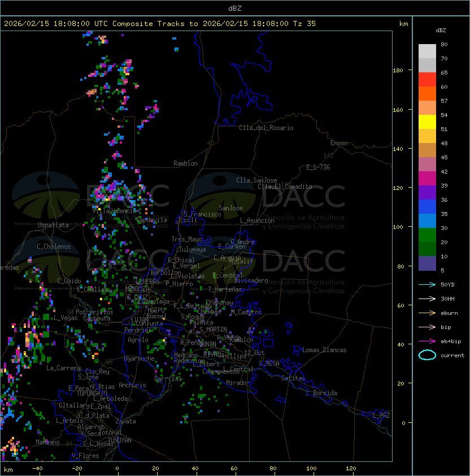470x476 pixels.
Task: Click the 'Tres_Mayo' map label
Action: [x=186, y=239]
